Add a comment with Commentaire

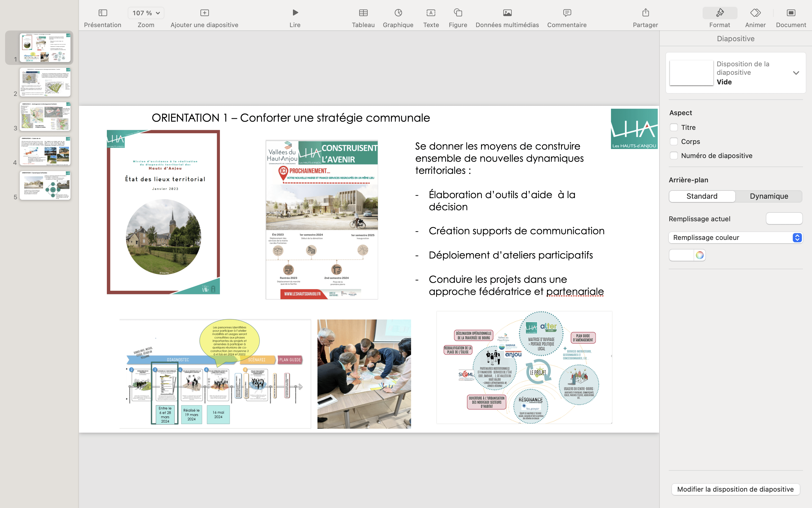click(x=567, y=18)
